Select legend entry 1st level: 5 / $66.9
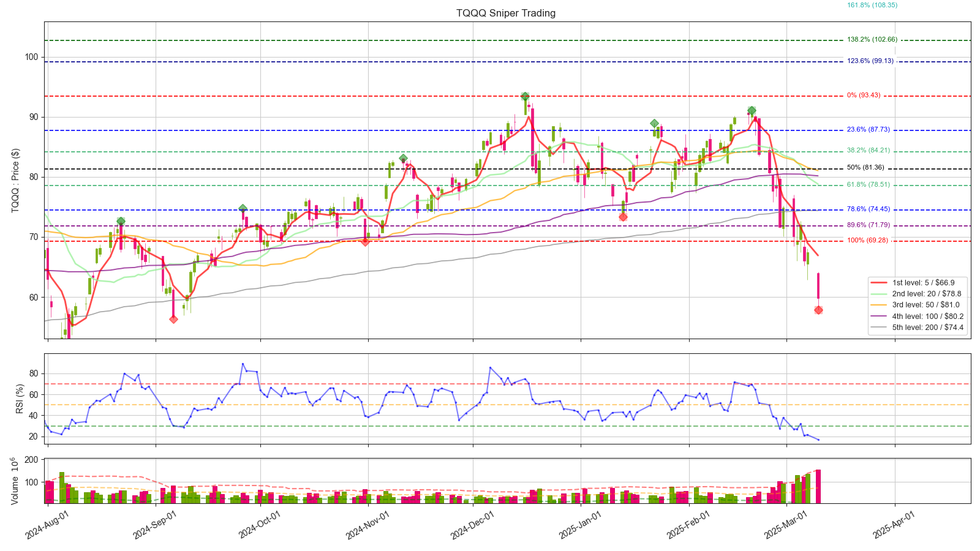The image size is (980, 551). [x=916, y=282]
